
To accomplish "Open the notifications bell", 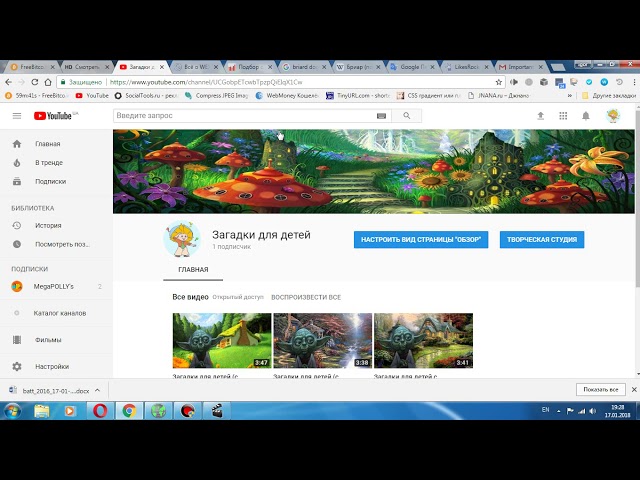I will coord(587,116).
